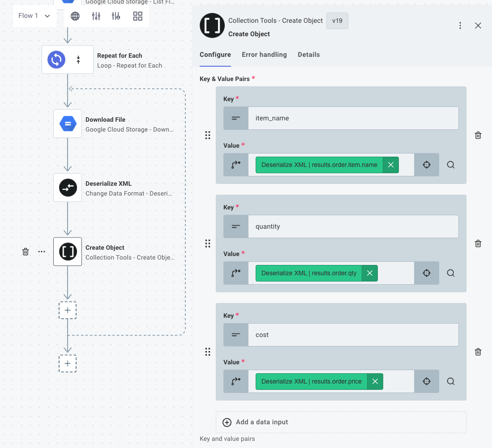Delete the item_name key-value pair

tap(478, 135)
